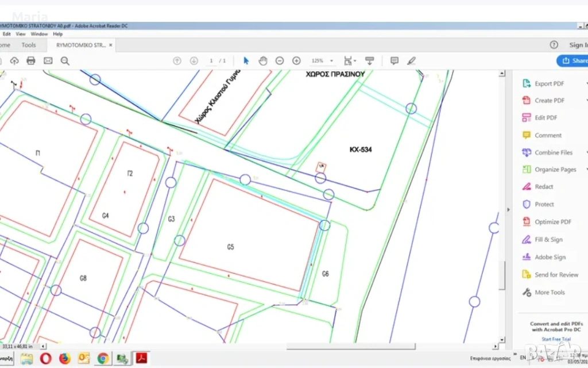Collapse the right tools pane
This screenshot has width=588, height=368.
coord(508,210)
